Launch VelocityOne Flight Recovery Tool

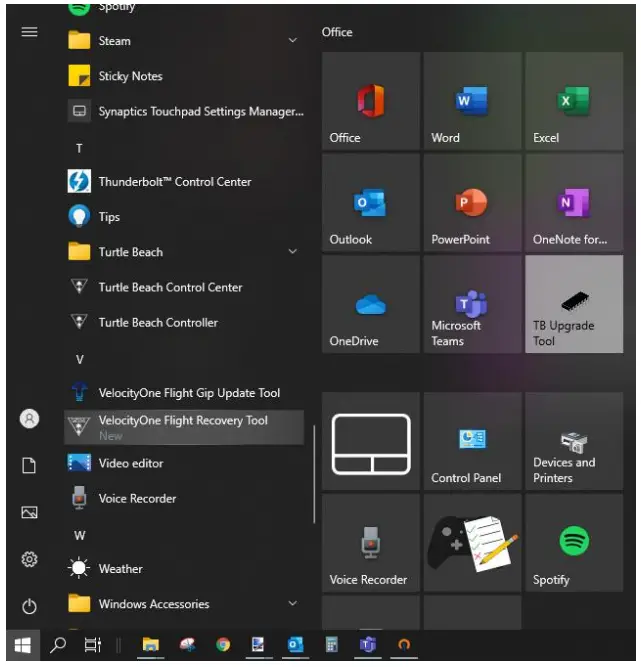(184, 428)
